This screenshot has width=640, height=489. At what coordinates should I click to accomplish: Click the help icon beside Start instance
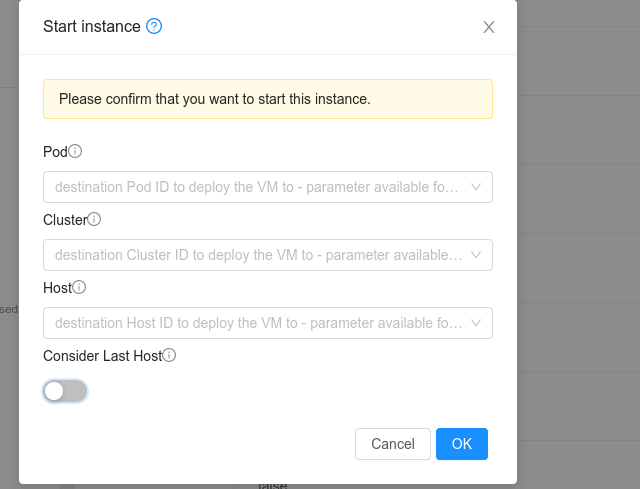154,27
